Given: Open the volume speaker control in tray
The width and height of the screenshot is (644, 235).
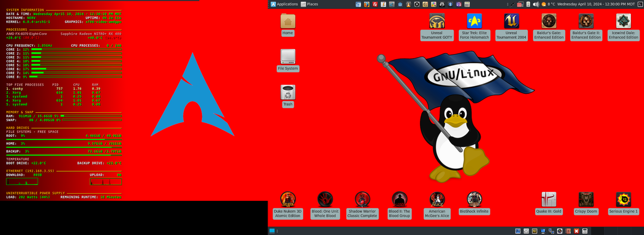Looking at the screenshot, I should point(536,4).
